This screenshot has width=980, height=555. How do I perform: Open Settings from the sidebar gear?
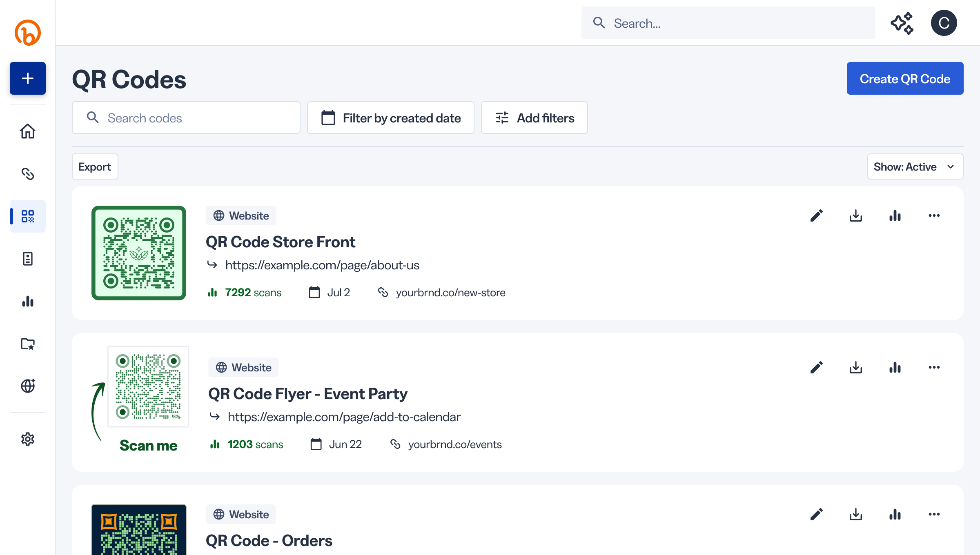click(x=27, y=439)
